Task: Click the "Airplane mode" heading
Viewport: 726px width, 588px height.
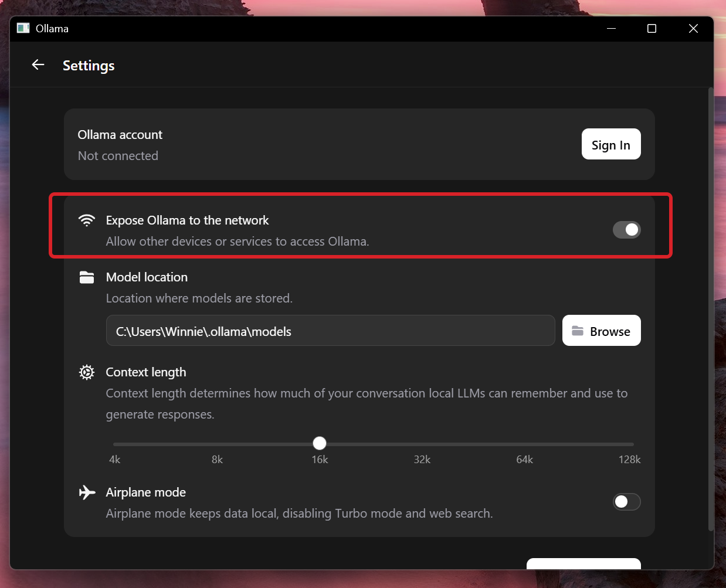Action: point(146,492)
